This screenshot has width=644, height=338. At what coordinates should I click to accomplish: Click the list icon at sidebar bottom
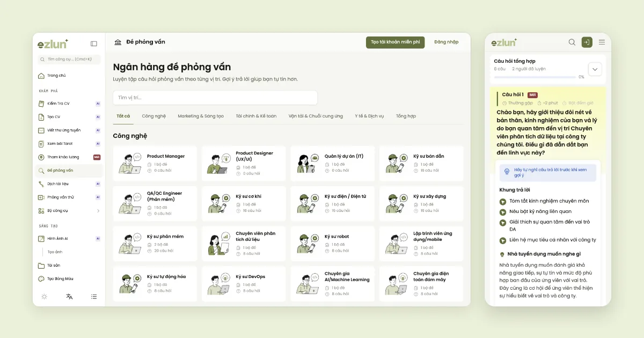pos(94,297)
